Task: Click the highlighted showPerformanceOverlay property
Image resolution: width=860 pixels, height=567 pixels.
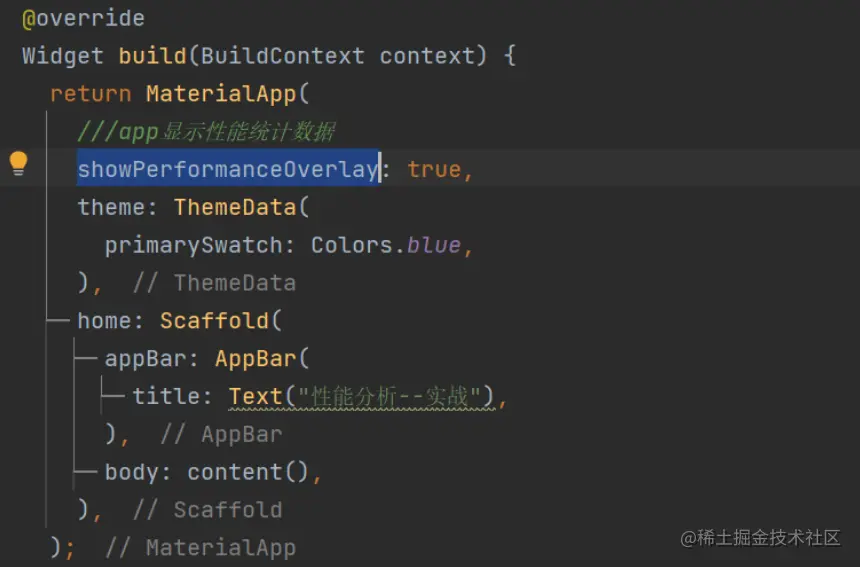Action: coord(227,169)
